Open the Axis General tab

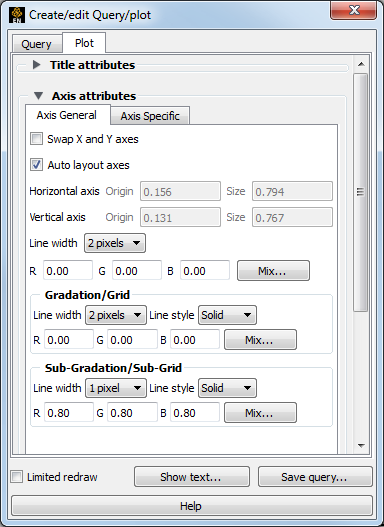pyautogui.click(x=67, y=115)
